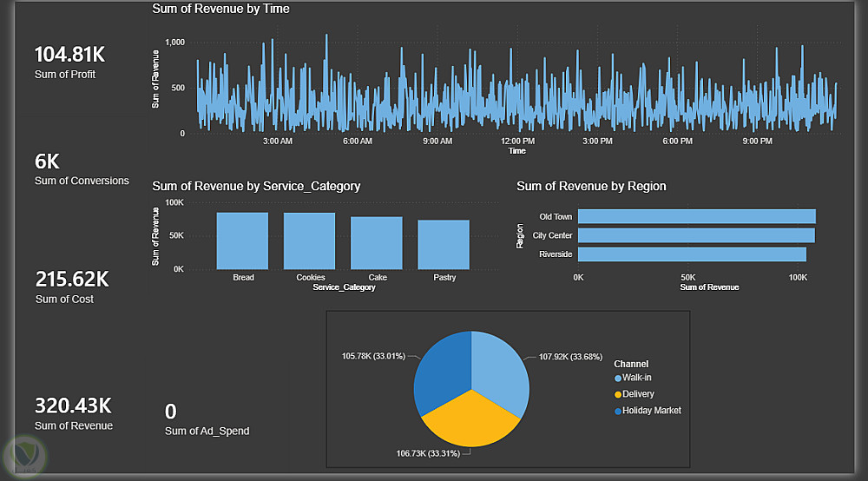Click the 215.62K Sum of Cost card
The height and width of the screenshot is (481, 868).
pos(72,287)
